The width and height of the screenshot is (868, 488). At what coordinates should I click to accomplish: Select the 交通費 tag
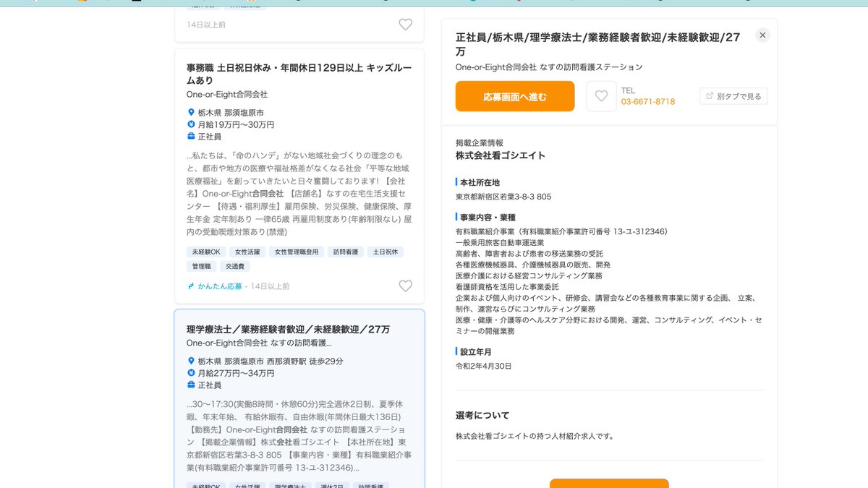pyautogui.click(x=234, y=266)
